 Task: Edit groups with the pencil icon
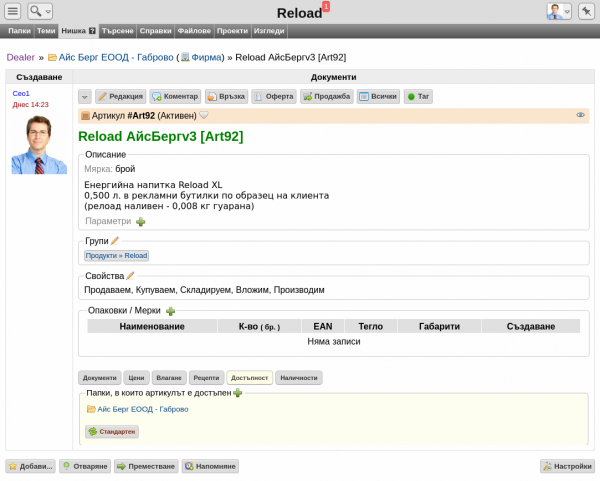click(x=115, y=241)
